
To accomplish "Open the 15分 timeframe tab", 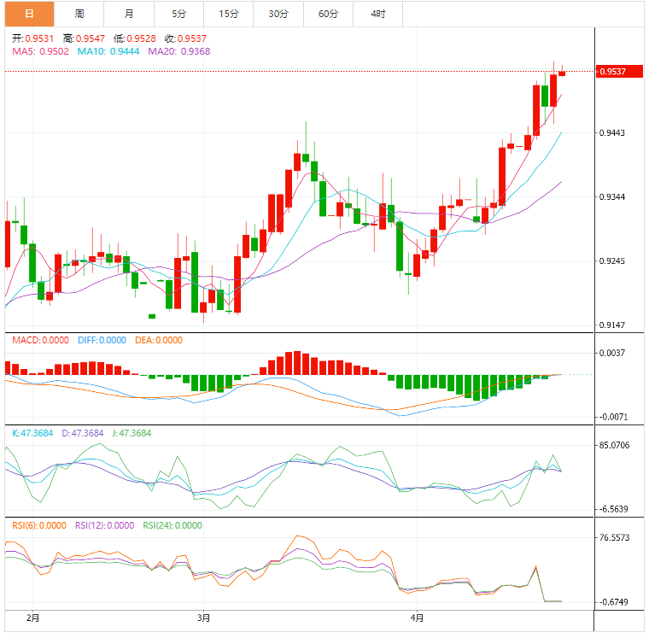I will (x=229, y=14).
